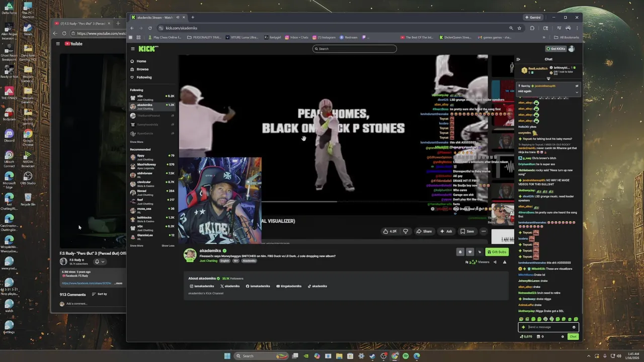Select akademiks in the Following list
The image size is (644, 362).
(152, 106)
